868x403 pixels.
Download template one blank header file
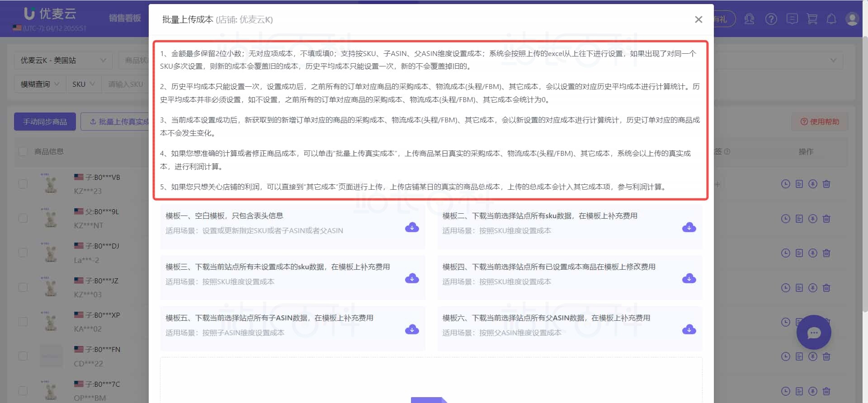[x=412, y=227]
